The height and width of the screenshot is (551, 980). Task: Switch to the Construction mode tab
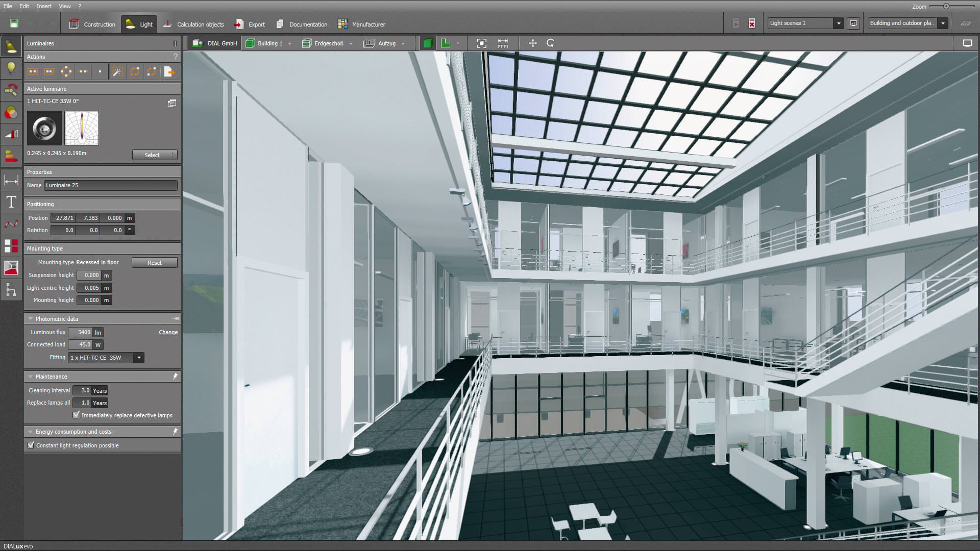[x=92, y=24]
